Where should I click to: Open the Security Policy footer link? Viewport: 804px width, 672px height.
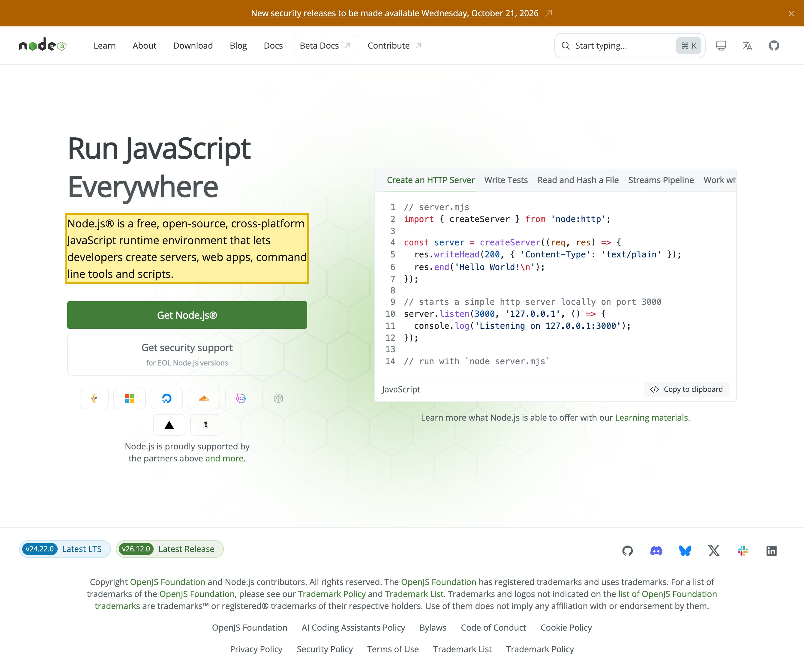(325, 649)
